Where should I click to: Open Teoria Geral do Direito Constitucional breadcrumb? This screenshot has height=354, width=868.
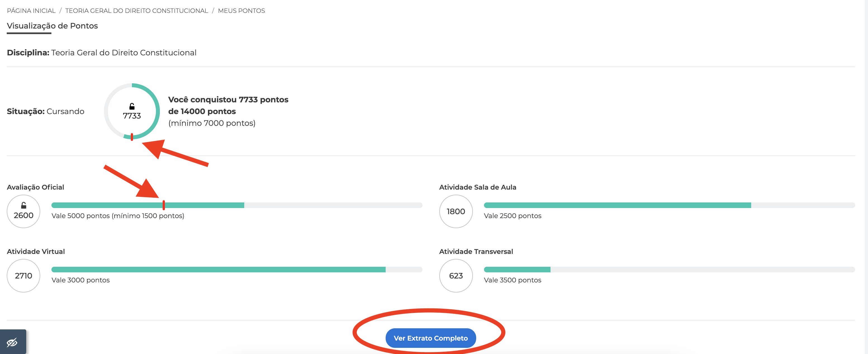pos(136,11)
